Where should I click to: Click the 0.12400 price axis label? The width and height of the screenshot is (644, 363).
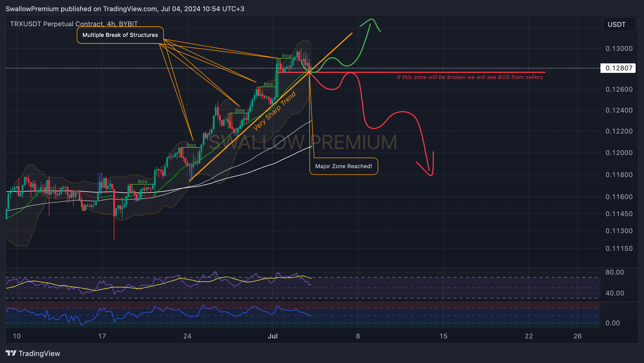[619, 110]
